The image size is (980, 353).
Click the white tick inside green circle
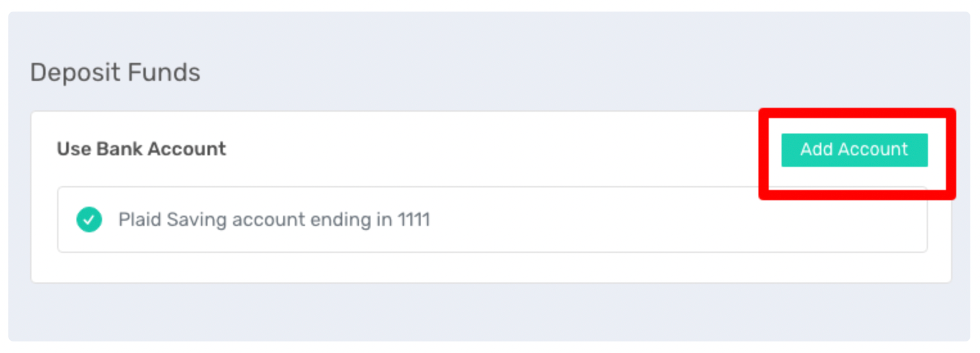pos(89,220)
